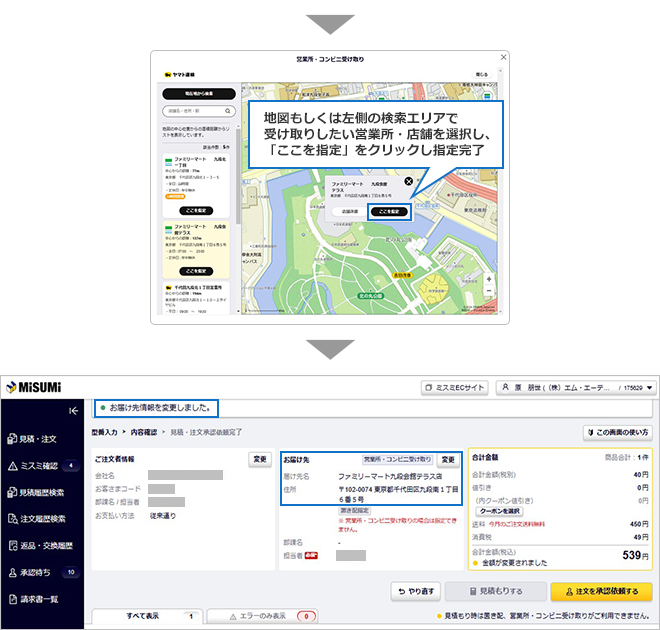Click the 今月のご注文送料無料 red text
This screenshot has height=630, width=660.
pyautogui.click(x=516, y=524)
